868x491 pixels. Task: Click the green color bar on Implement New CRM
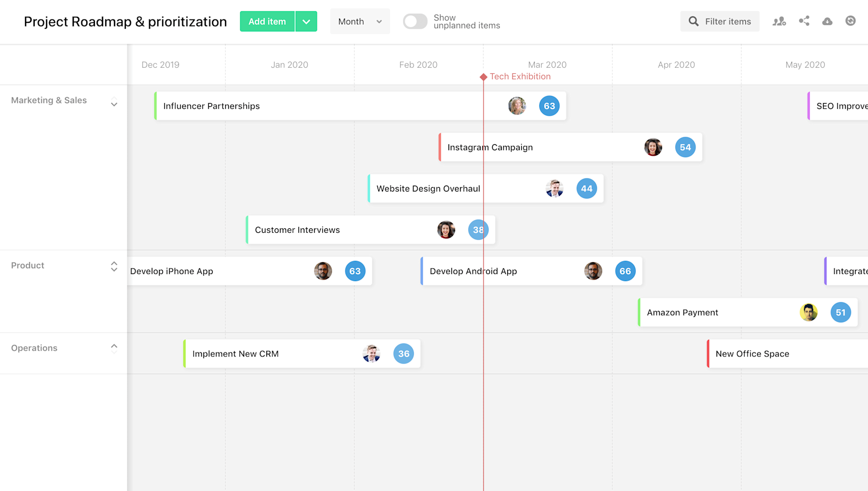[x=185, y=353]
